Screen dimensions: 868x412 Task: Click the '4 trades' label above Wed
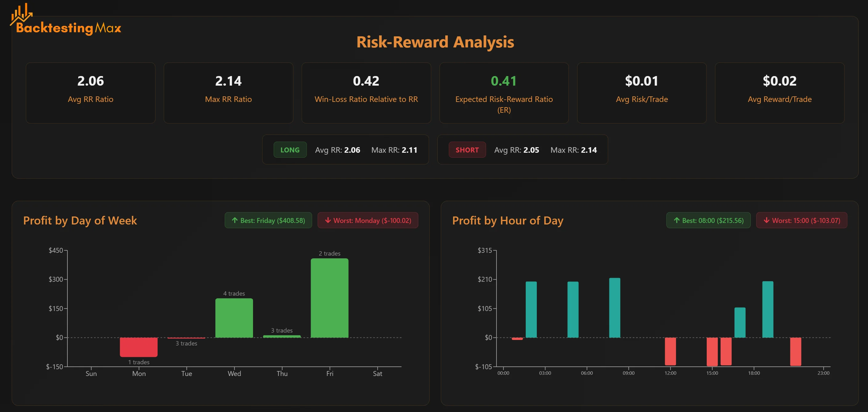tap(234, 293)
